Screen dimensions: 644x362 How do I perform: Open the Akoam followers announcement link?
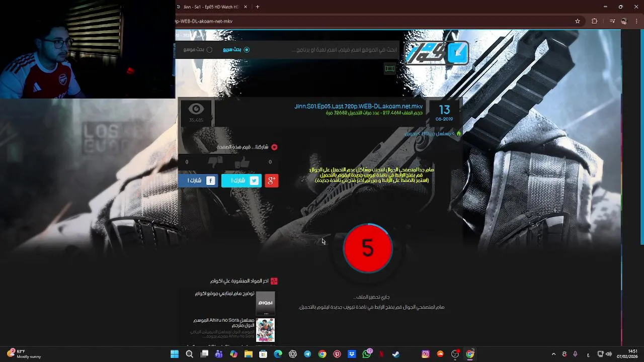point(224,294)
